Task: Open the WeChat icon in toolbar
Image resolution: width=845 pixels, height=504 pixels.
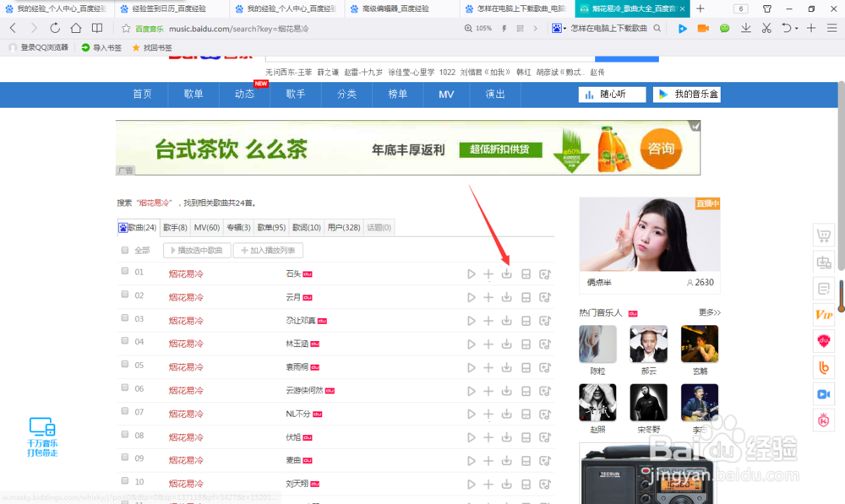Action: tap(724, 28)
